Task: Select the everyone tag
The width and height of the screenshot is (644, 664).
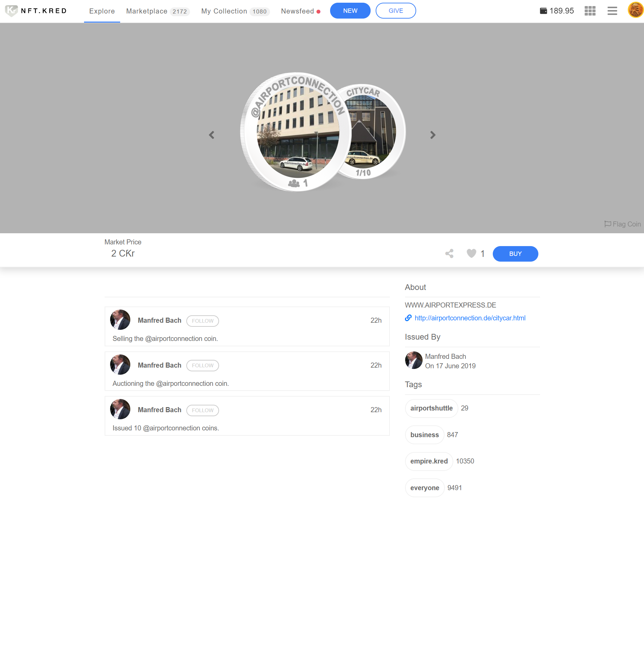Action: [425, 488]
